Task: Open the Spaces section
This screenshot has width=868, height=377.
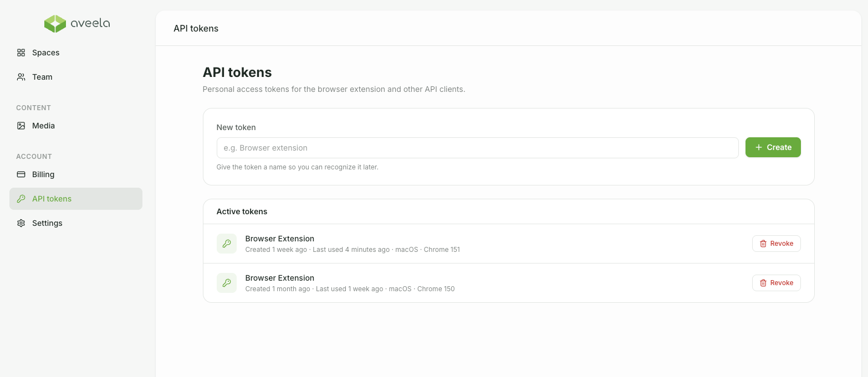Action: point(76,53)
